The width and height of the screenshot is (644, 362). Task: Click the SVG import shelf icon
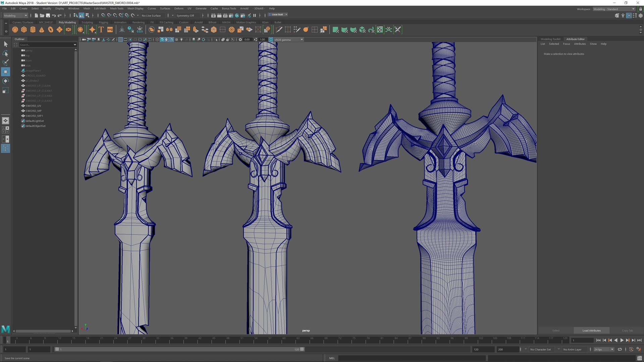(110, 30)
